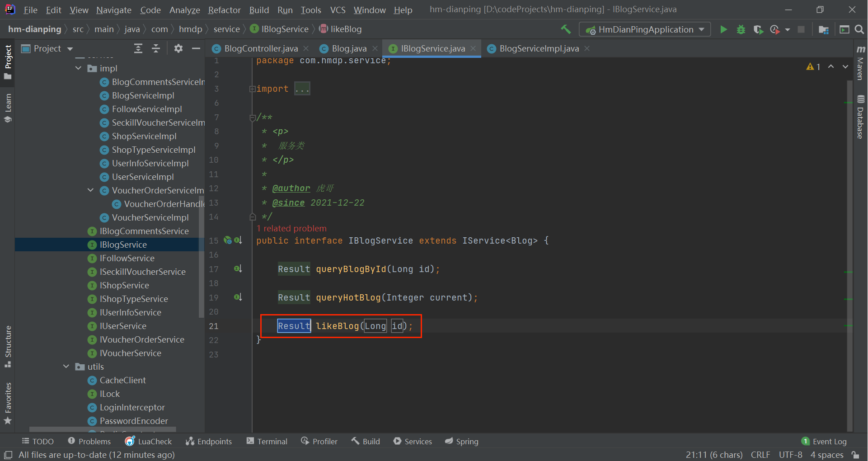Collapse the utils folder
Screen dimensions: 868x461
pyautogui.click(x=66, y=367)
